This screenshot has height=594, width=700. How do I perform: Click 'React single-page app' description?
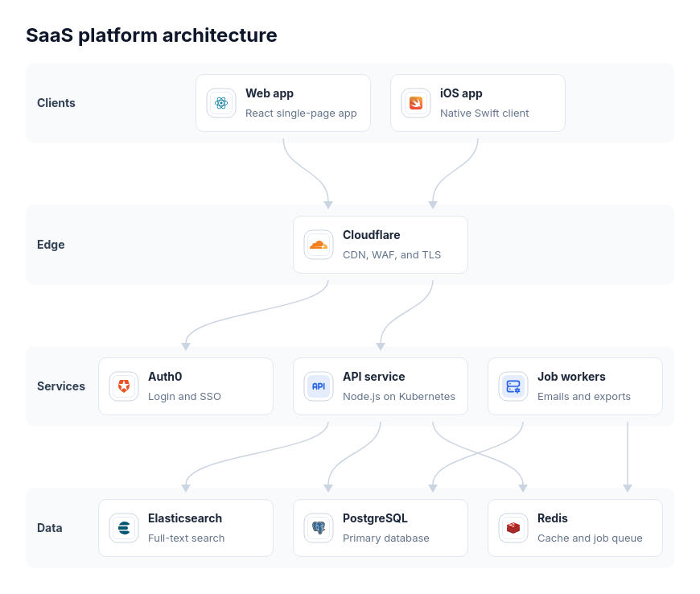(x=301, y=113)
